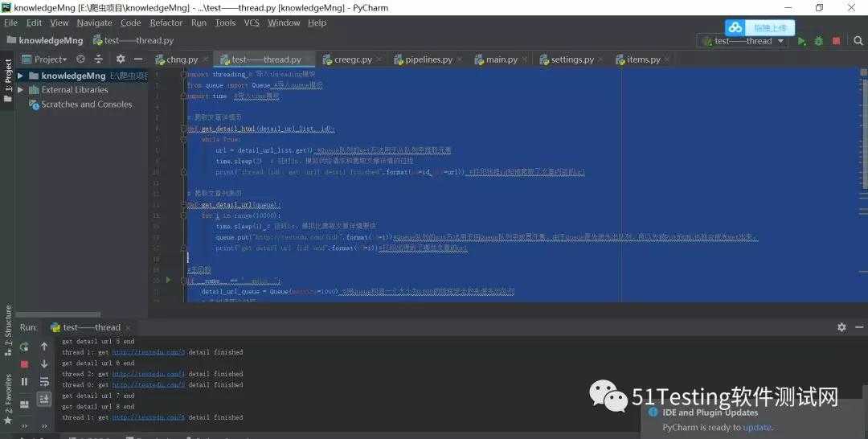The width and height of the screenshot is (868, 439).
Task: Click the scroll-from-source target icon in Project panel
Action: coord(81,59)
